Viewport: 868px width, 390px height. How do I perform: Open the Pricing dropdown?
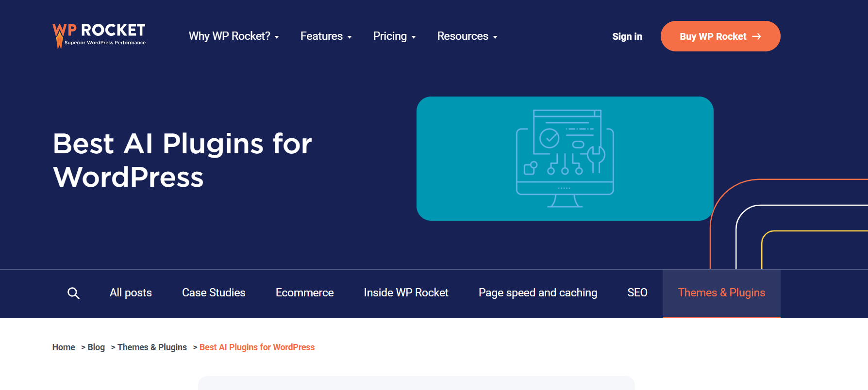click(x=394, y=36)
